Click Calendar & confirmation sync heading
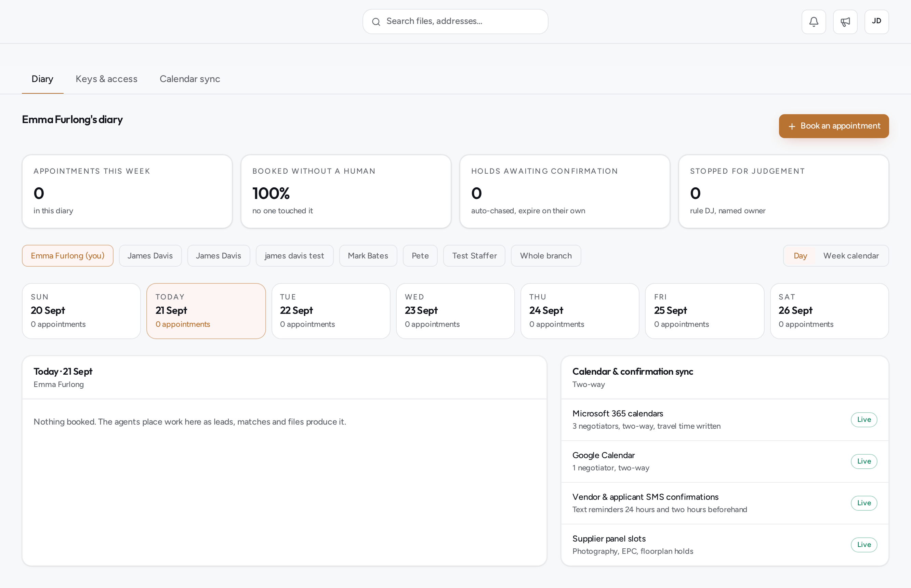The width and height of the screenshot is (911, 588). [633, 372]
